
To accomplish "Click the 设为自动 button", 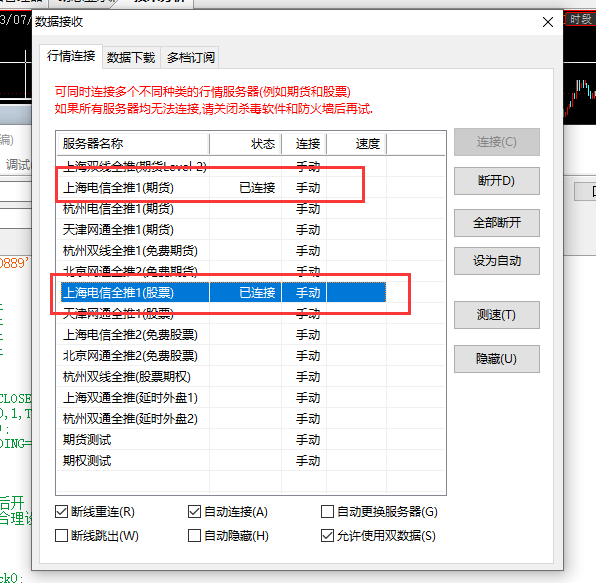I will 496,261.
